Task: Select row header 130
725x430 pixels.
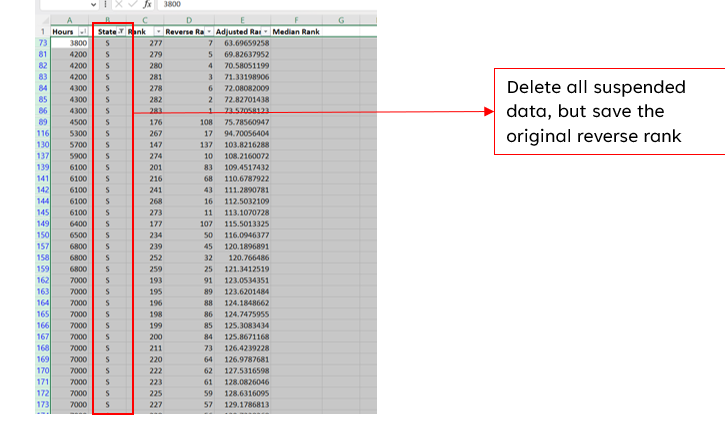Action: (x=43, y=145)
